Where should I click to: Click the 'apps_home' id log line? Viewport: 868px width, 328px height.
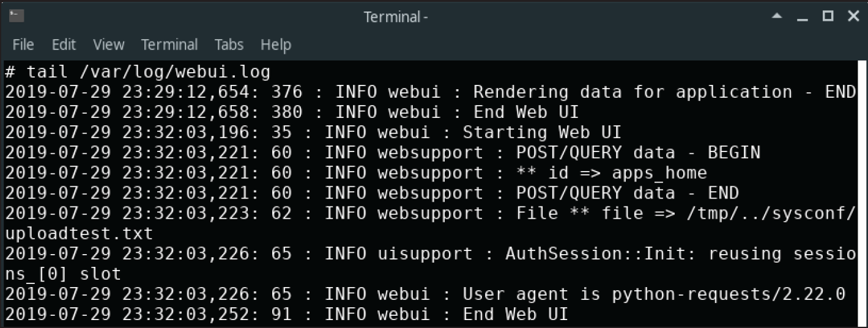point(356,173)
